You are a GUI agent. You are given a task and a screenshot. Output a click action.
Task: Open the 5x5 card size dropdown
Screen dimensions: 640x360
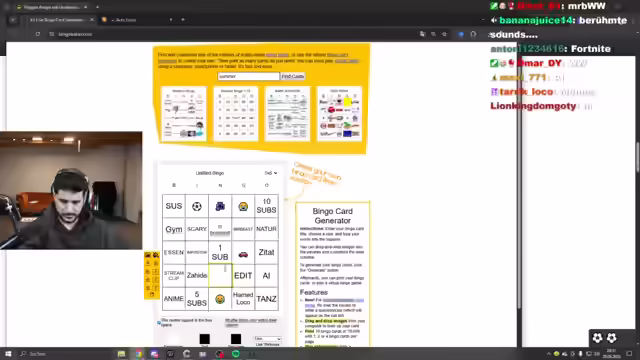(270, 173)
